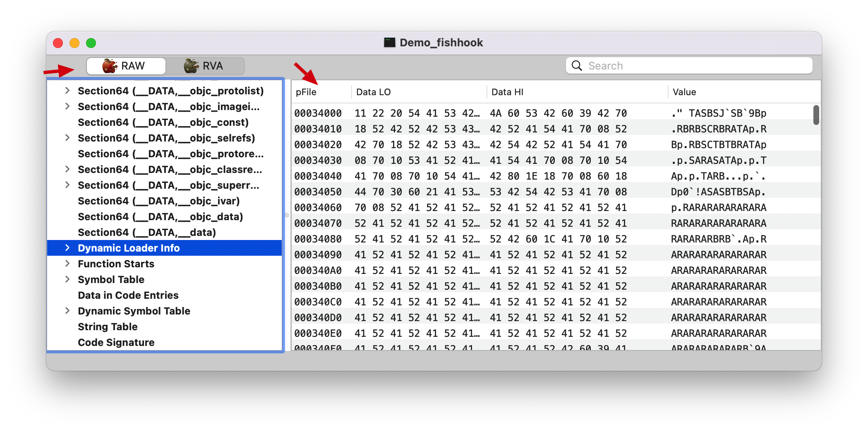Select Data in Code Entries item
This screenshot has width=868, height=432.
(165, 295)
